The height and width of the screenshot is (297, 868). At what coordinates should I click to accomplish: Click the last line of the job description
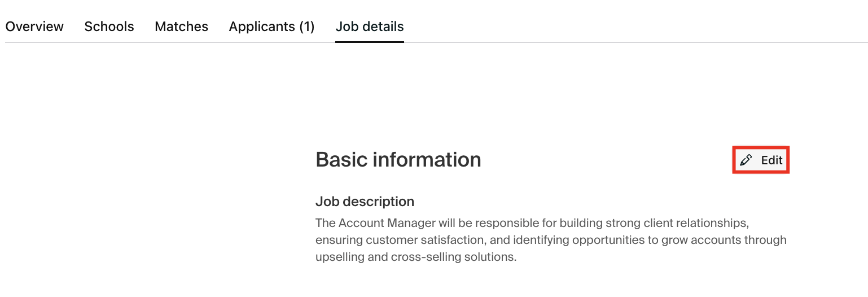416,257
